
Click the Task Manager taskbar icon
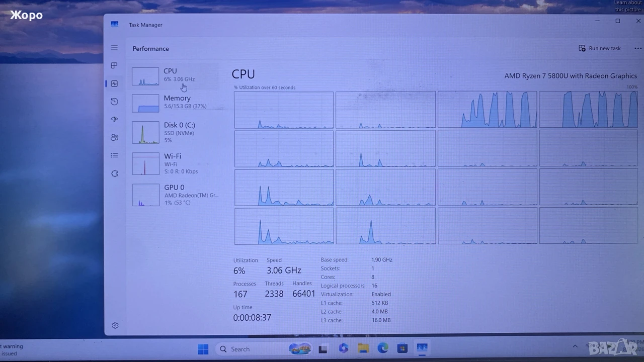click(x=422, y=348)
